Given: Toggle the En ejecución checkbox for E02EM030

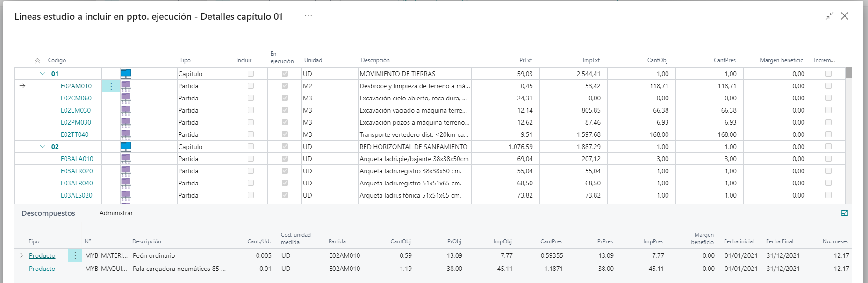Looking at the screenshot, I should [x=285, y=110].
